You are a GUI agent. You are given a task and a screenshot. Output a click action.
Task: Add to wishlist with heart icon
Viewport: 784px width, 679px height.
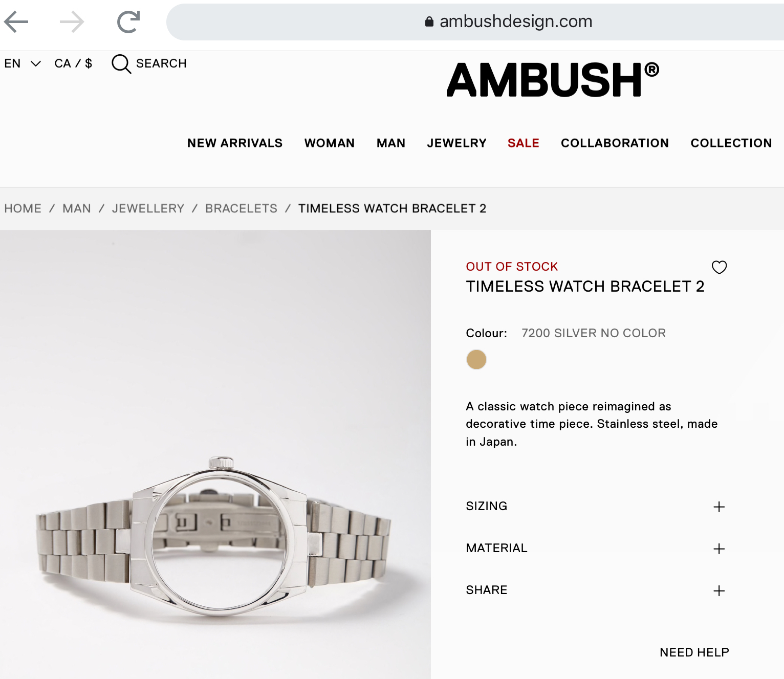pos(719,267)
